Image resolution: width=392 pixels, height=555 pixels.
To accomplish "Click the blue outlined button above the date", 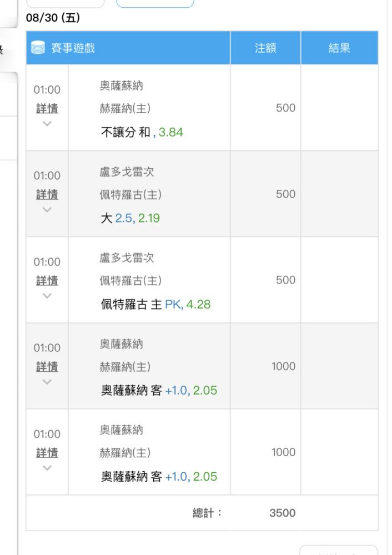I will (155, 3).
